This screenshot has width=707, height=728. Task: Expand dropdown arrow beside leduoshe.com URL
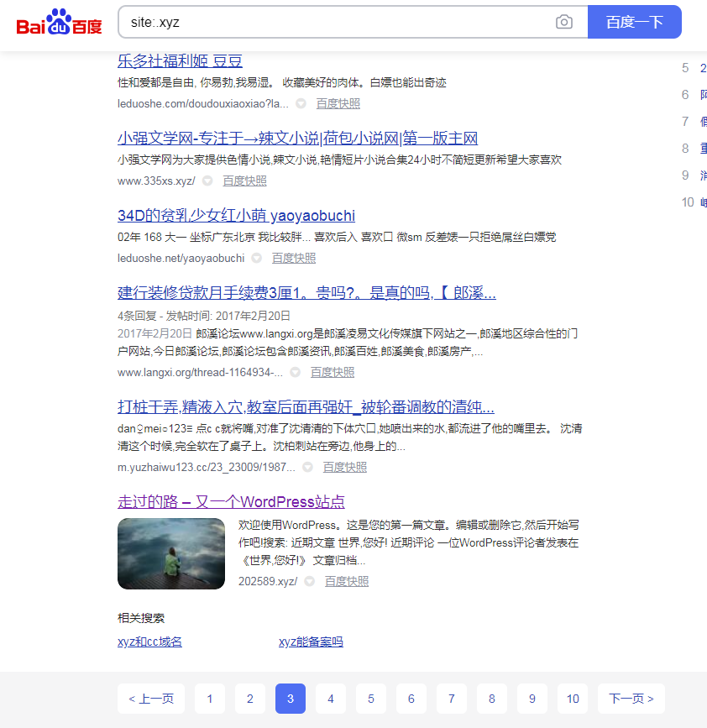point(301,103)
